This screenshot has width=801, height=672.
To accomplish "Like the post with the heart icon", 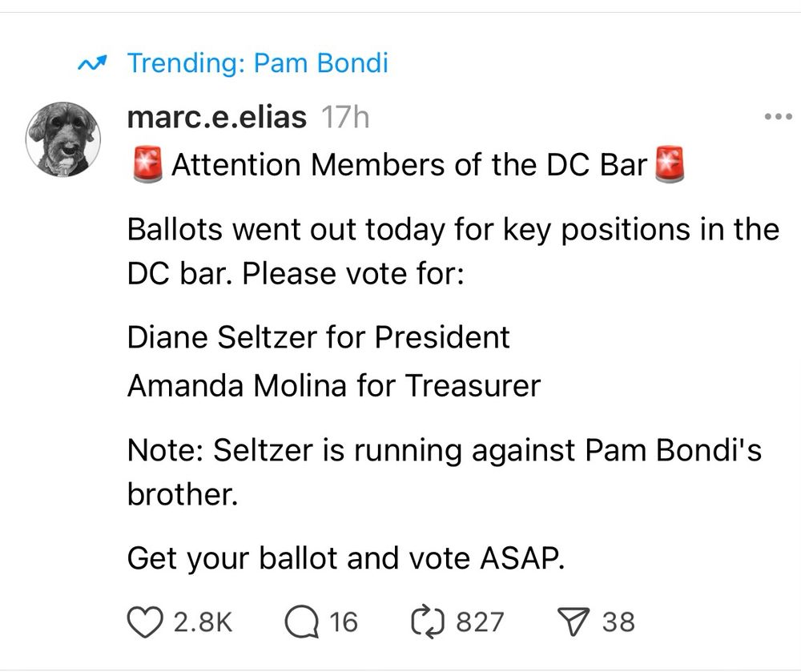I will point(145,622).
